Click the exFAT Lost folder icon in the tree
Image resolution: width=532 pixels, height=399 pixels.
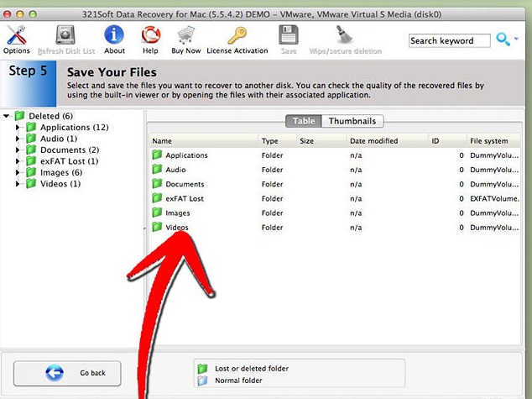click(31, 161)
